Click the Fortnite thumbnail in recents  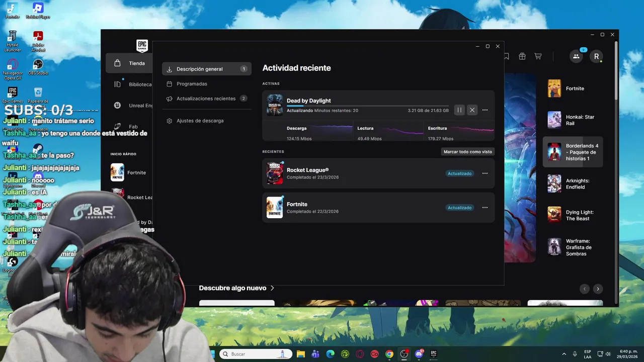pos(275,207)
